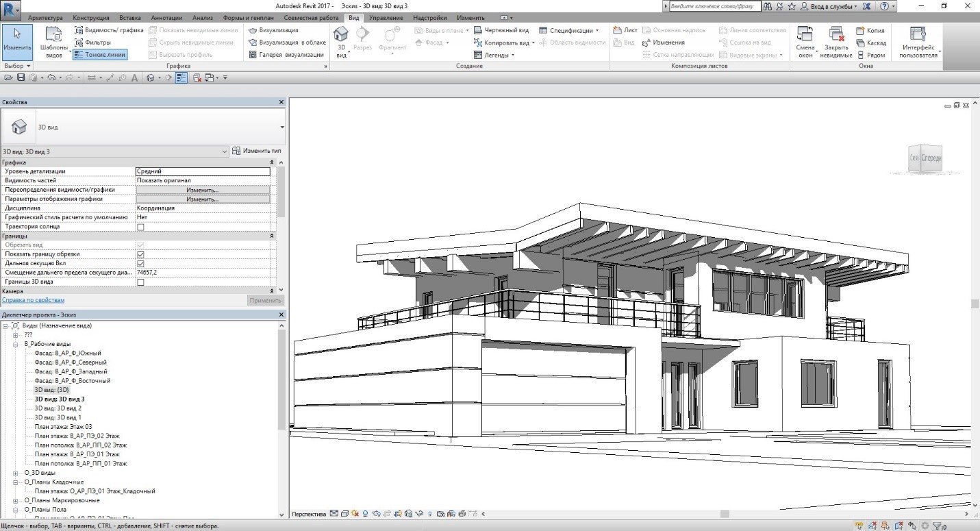
Task: Click the ViewCube in the 3D viewport
Action: click(x=925, y=158)
